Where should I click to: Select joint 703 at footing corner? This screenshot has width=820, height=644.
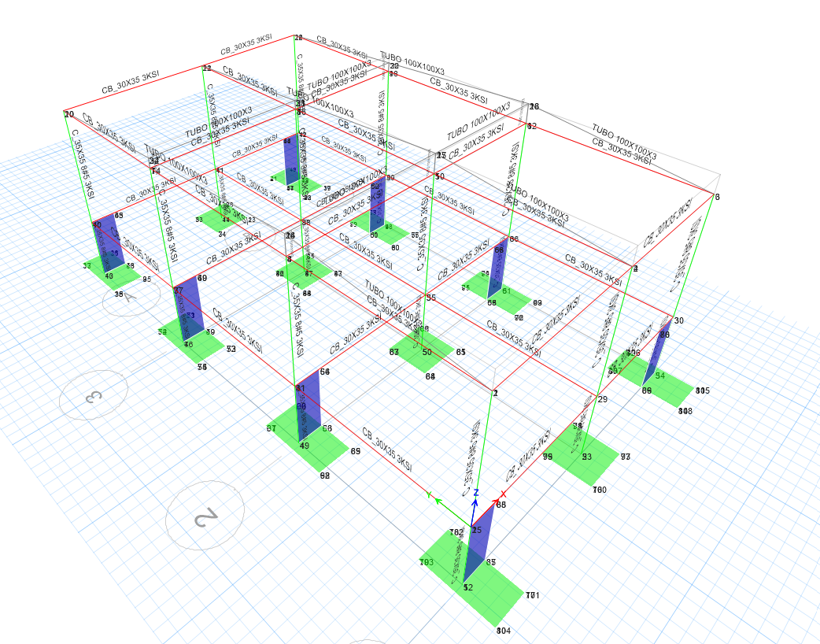click(x=427, y=562)
